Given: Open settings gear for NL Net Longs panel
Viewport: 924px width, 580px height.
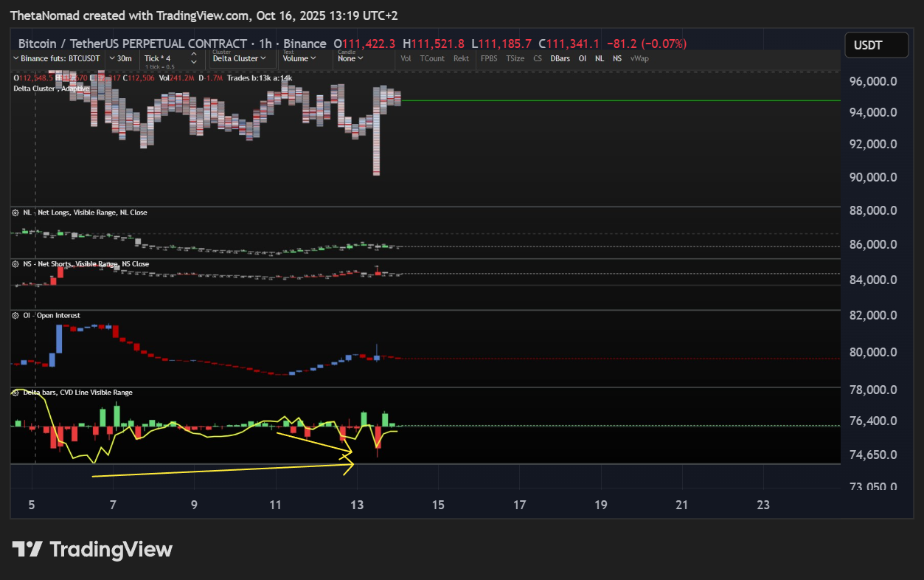Looking at the screenshot, I should pos(16,213).
